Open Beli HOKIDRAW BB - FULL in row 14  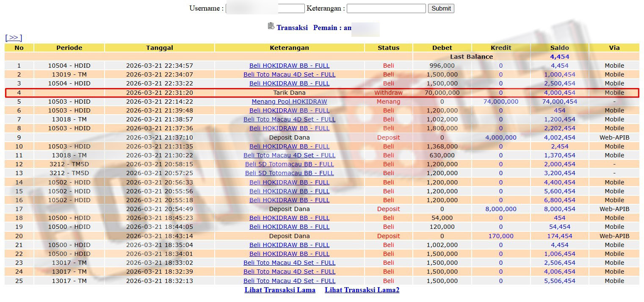[289, 182]
